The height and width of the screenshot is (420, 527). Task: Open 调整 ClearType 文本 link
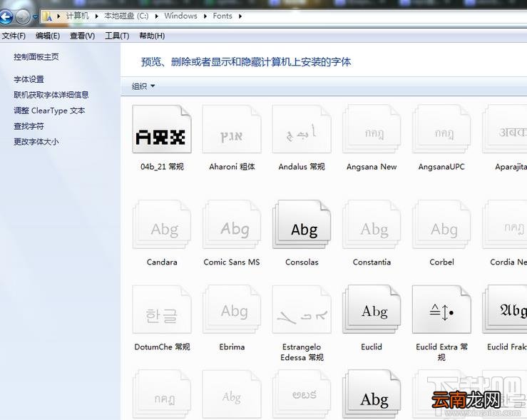(x=49, y=111)
